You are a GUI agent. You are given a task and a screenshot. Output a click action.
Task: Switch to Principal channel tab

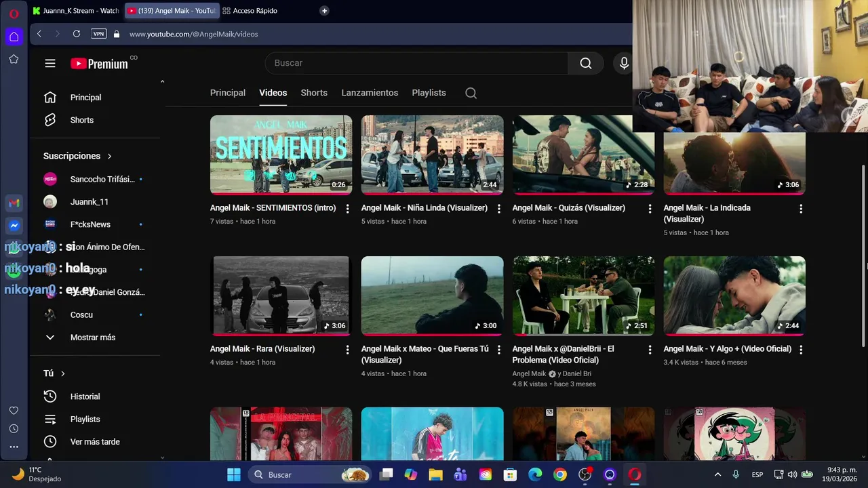(228, 93)
